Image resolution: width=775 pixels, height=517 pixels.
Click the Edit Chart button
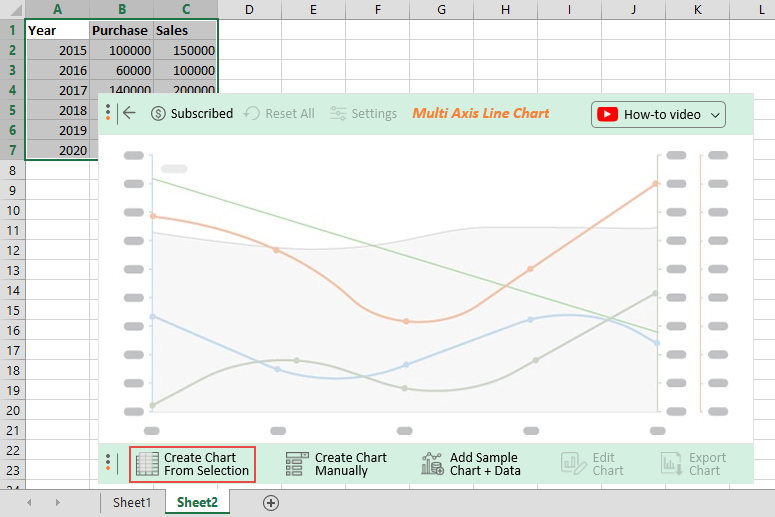[592, 464]
